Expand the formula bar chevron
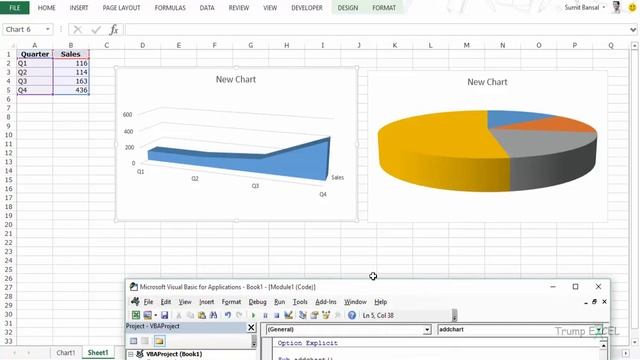 [x=633, y=29]
